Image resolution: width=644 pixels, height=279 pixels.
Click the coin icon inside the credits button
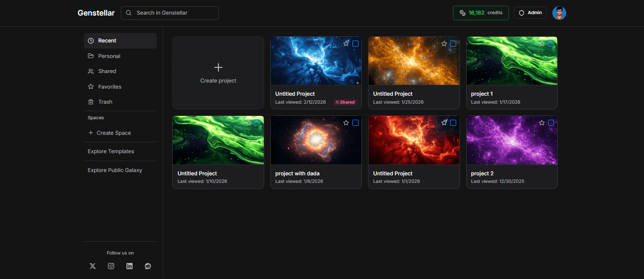point(462,13)
